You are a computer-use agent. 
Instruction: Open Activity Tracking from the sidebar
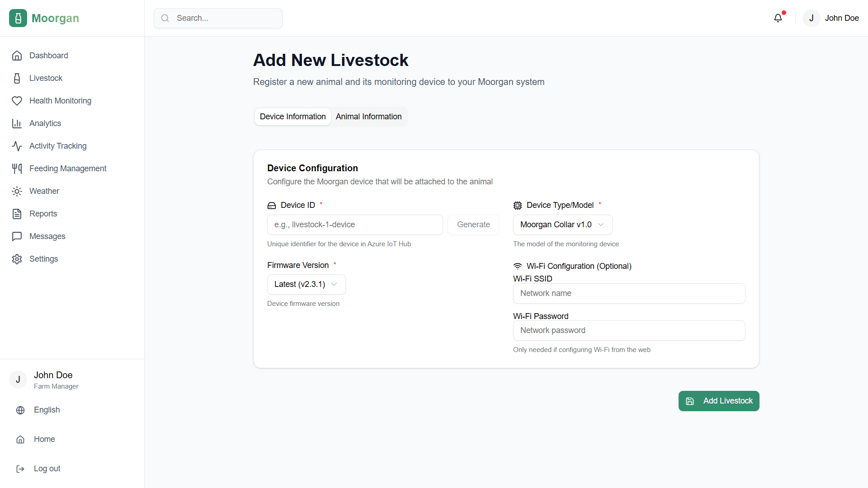(58, 145)
